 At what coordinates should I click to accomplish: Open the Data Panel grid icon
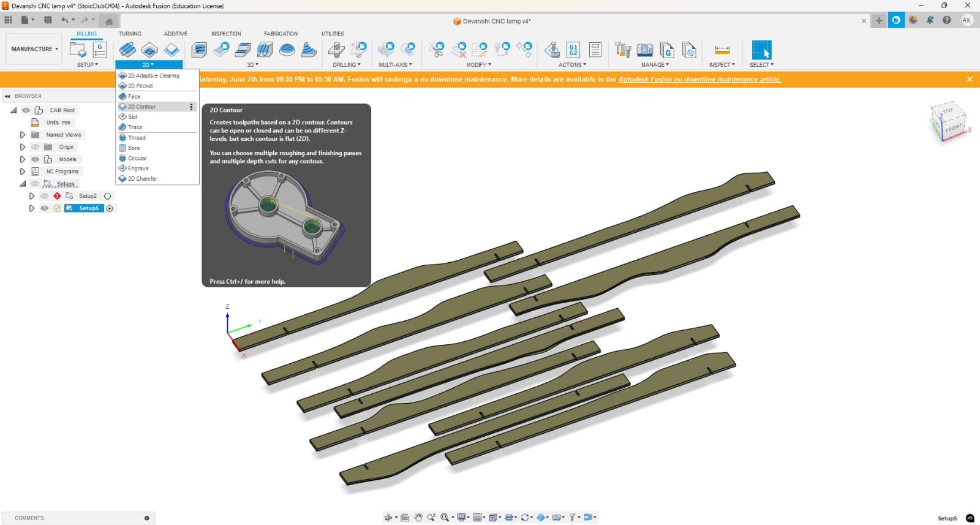pos(8,20)
